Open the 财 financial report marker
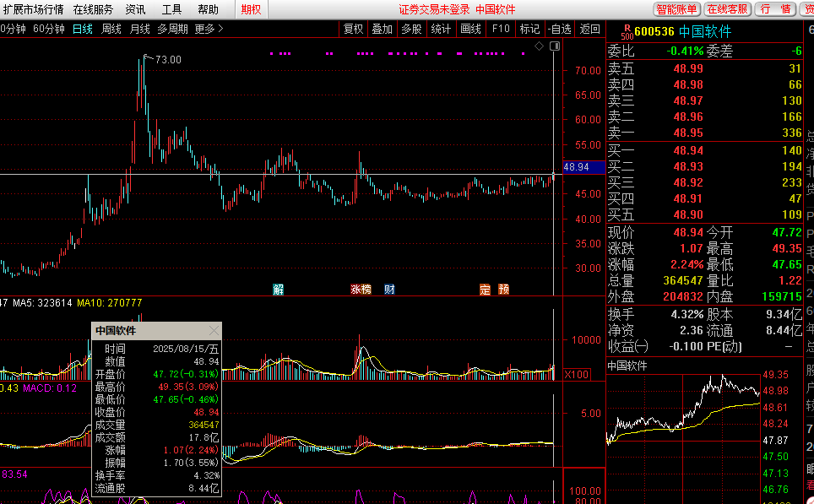Viewport: 814px width, 504px height. (x=389, y=289)
